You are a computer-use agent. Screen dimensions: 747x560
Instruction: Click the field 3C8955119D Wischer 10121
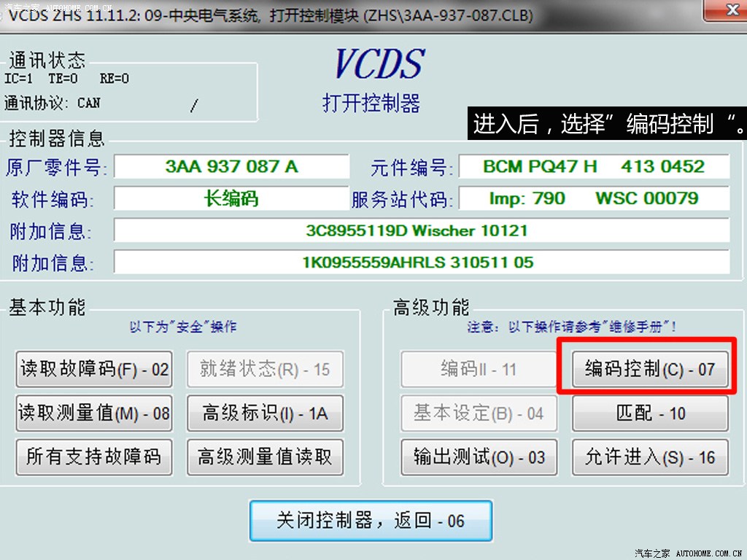(x=422, y=230)
